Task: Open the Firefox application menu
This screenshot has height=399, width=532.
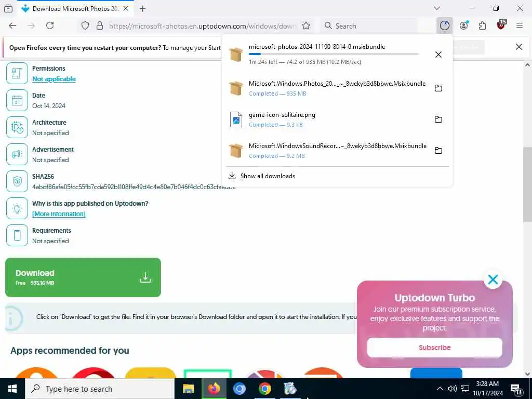Action: 520,26
